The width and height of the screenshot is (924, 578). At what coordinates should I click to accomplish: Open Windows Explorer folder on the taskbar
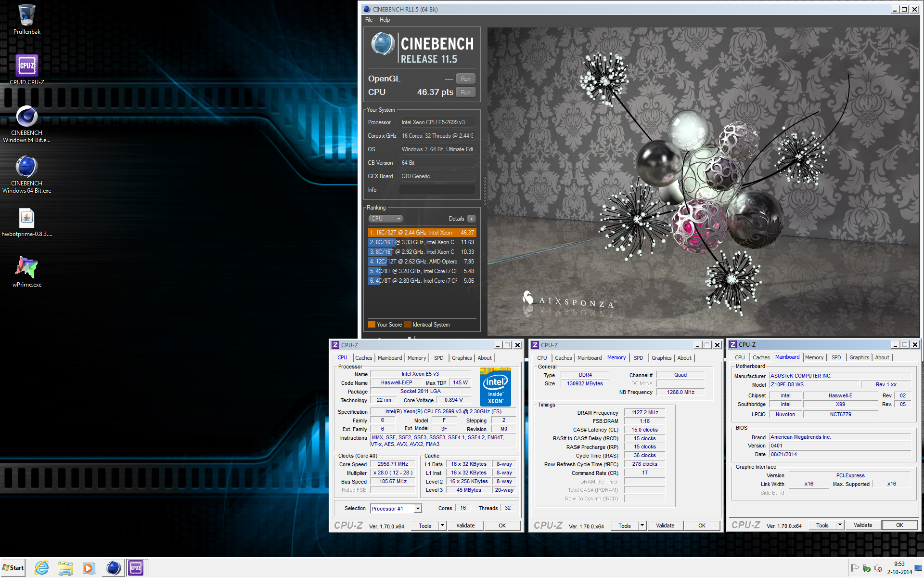click(65, 568)
